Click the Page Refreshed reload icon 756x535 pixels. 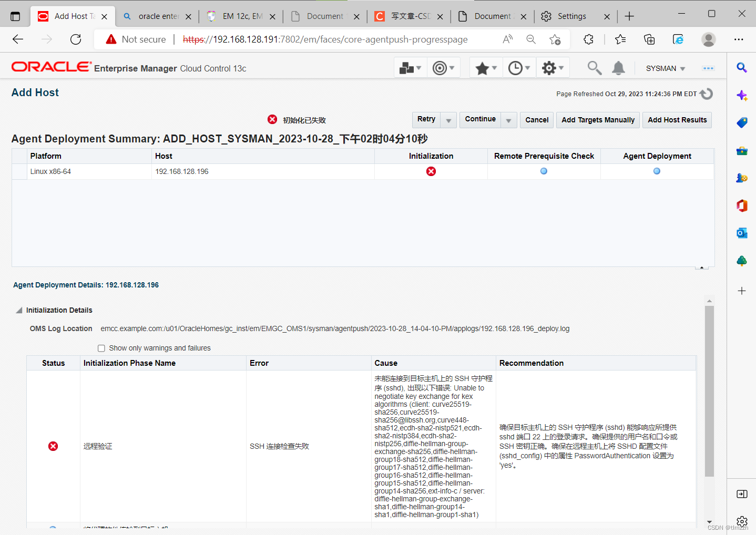pos(706,94)
